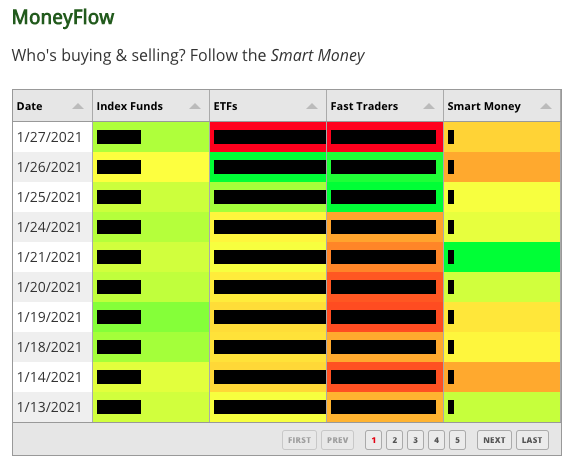Select the ETFs header label
575x469 pixels.
click(x=225, y=106)
